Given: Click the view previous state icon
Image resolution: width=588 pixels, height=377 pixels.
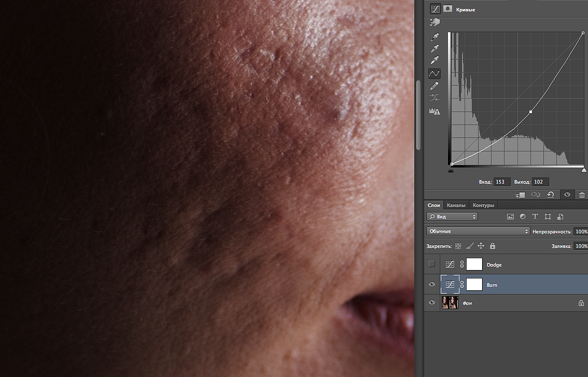Looking at the screenshot, I should 536,194.
